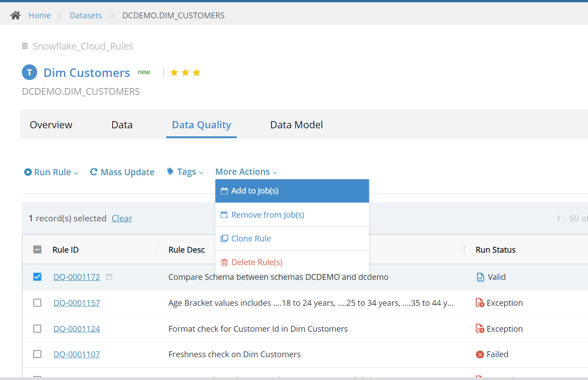Click the Run Rule play icon

coord(28,172)
